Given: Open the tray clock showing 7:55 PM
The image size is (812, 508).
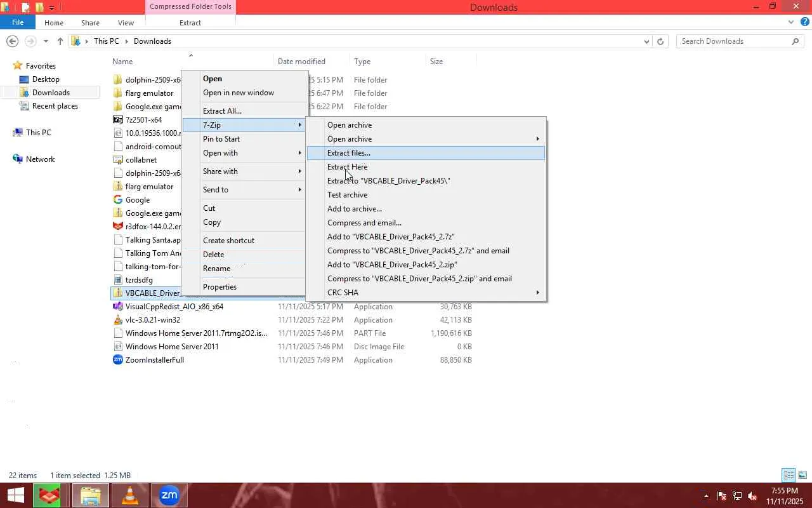Looking at the screenshot, I should click(x=785, y=496).
